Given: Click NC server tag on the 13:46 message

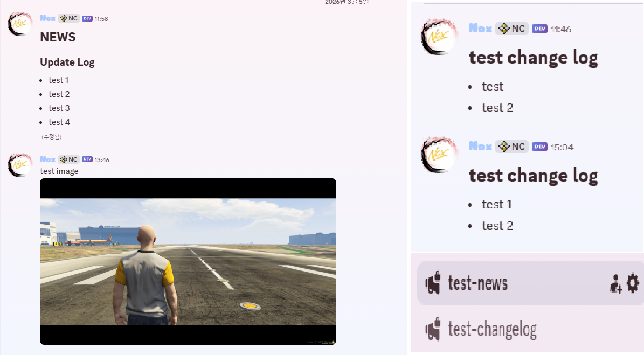Looking at the screenshot, I should point(68,159).
